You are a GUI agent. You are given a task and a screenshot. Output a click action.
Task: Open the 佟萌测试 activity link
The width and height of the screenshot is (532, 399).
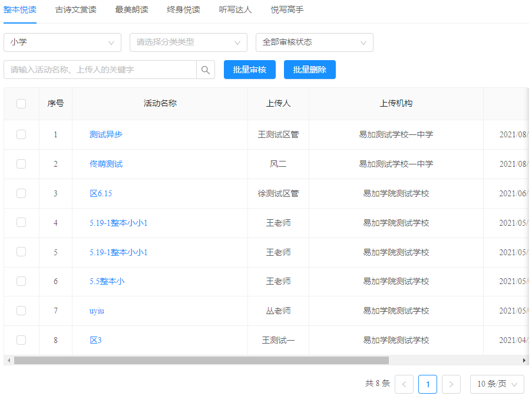106,164
